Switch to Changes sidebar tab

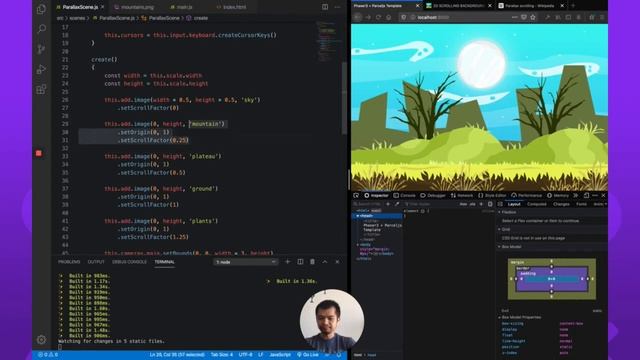(561, 204)
